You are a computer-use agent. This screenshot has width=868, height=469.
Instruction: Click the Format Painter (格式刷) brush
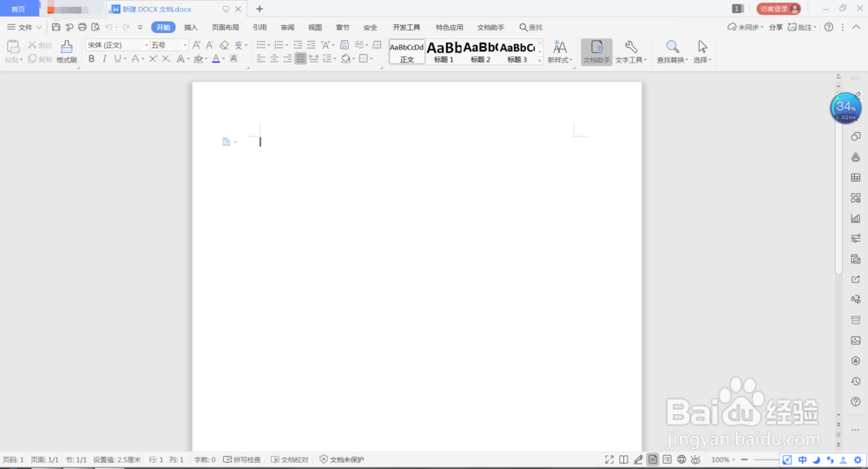click(67, 51)
